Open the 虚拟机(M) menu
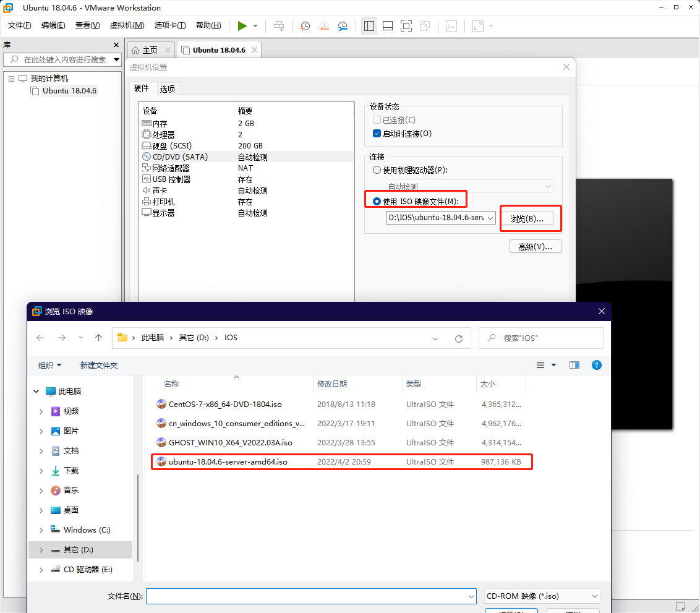The height and width of the screenshot is (613, 700). pyautogui.click(x=127, y=25)
